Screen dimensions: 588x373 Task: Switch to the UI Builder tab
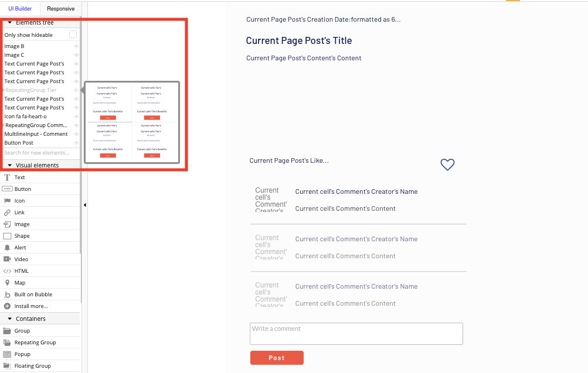19,9
